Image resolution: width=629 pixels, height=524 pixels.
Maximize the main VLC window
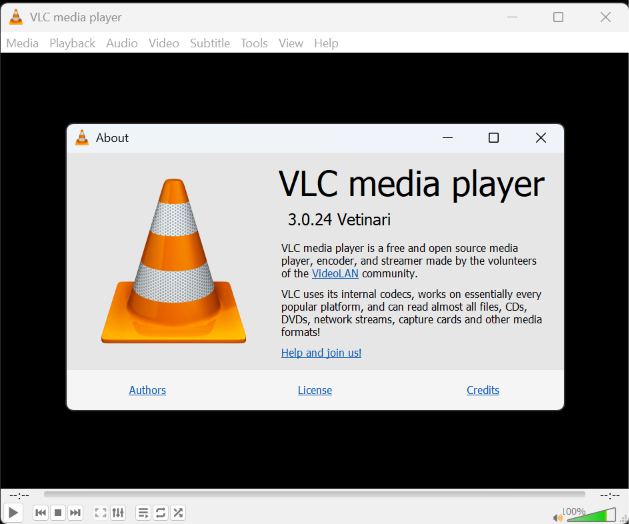558,17
